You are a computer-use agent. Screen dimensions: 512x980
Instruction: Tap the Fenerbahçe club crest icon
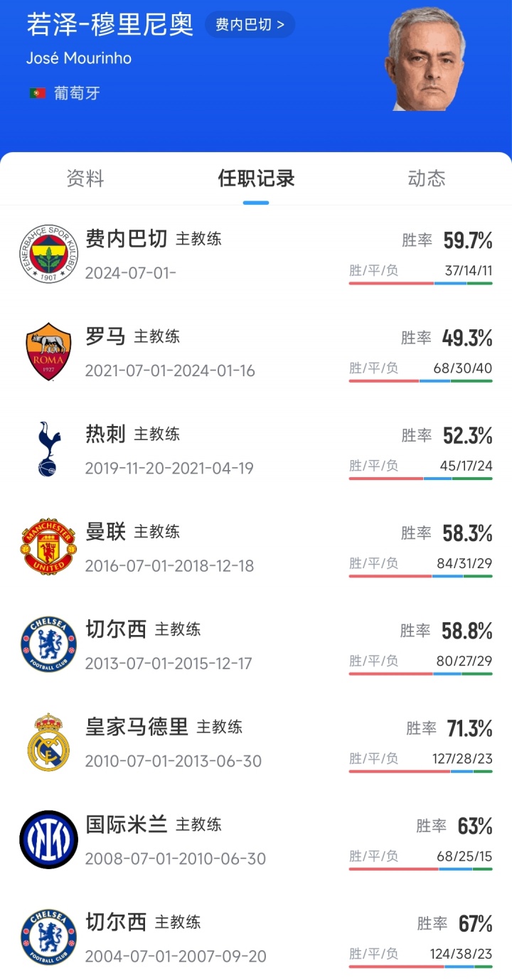(48, 254)
